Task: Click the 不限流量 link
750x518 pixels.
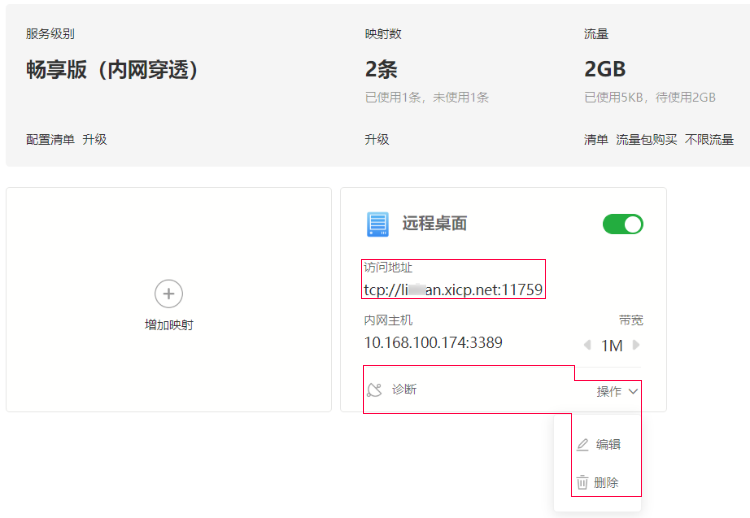Action: click(709, 140)
